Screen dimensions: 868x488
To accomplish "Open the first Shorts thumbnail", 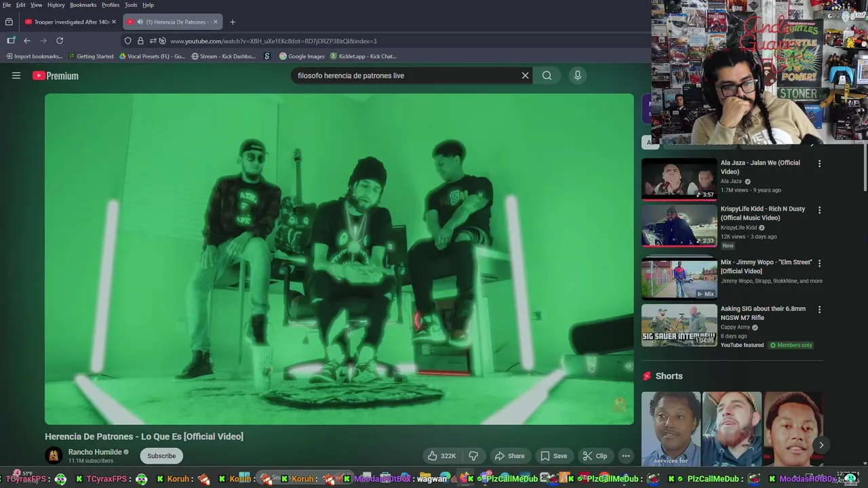I will [x=671, y=429].
